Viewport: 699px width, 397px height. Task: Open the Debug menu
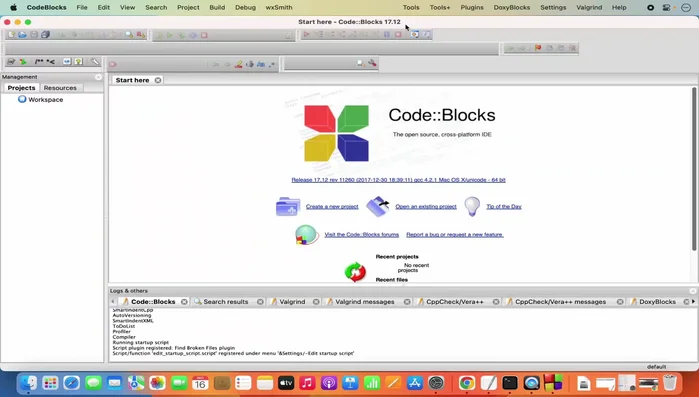click(246, 8)
